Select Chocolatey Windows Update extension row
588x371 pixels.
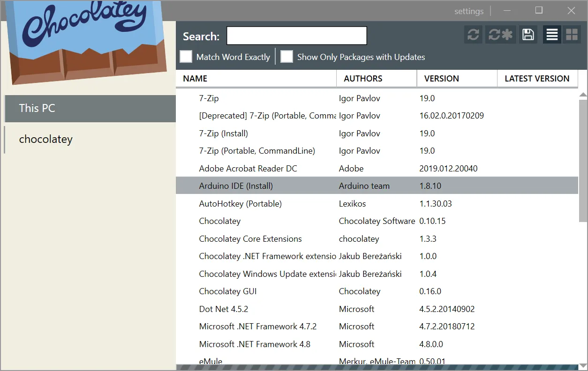377,274
